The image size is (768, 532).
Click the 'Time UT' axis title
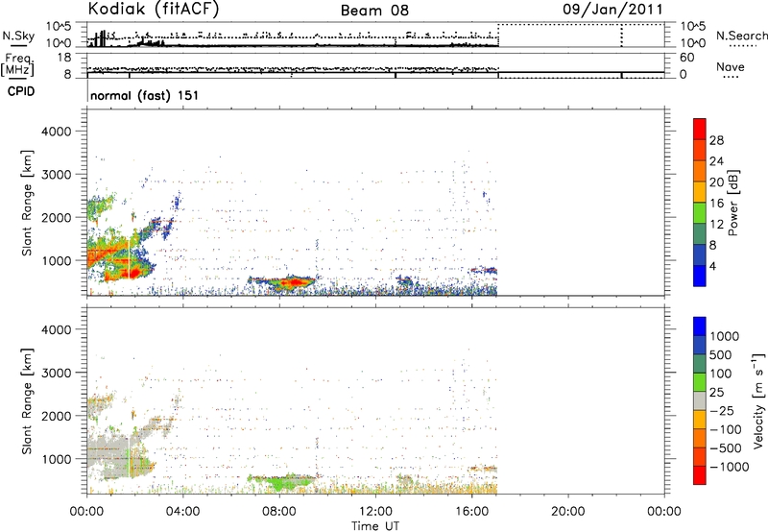coord(375,526)
